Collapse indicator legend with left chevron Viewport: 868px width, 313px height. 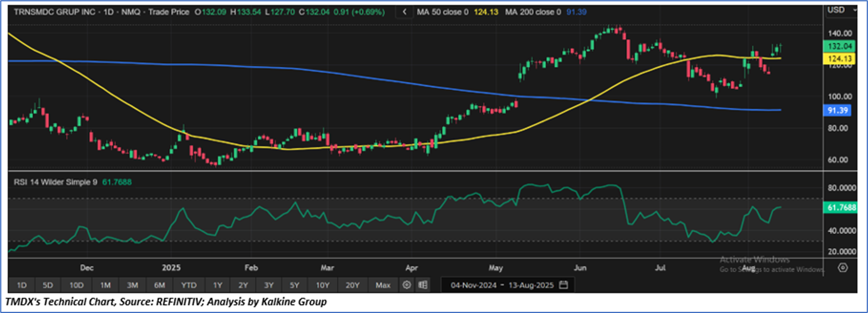tap(405, 11)
